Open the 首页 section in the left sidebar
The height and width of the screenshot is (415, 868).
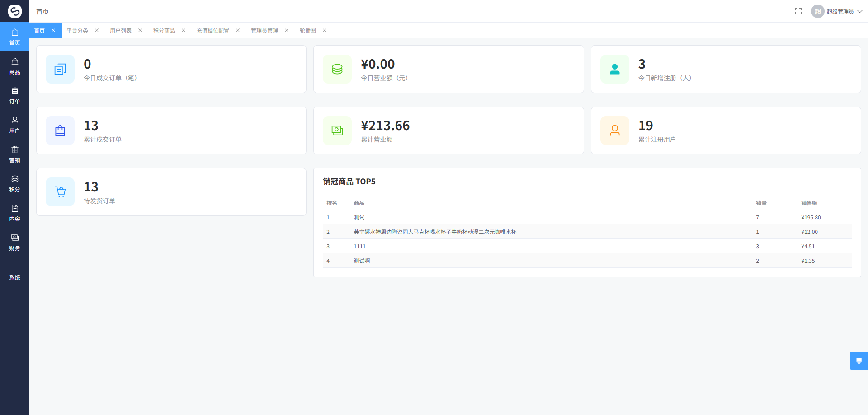(x=14, y=37)
